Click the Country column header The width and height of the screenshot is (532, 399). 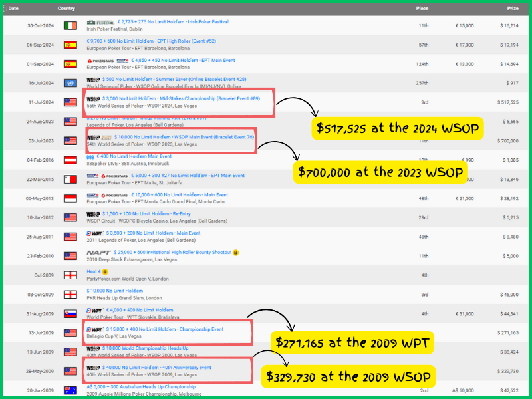(66, 9)
